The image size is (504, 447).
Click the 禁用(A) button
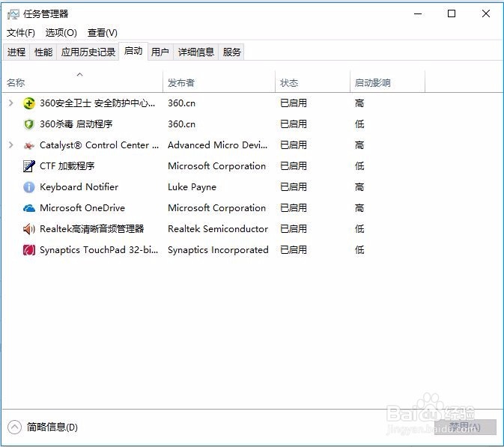point(465,427)
